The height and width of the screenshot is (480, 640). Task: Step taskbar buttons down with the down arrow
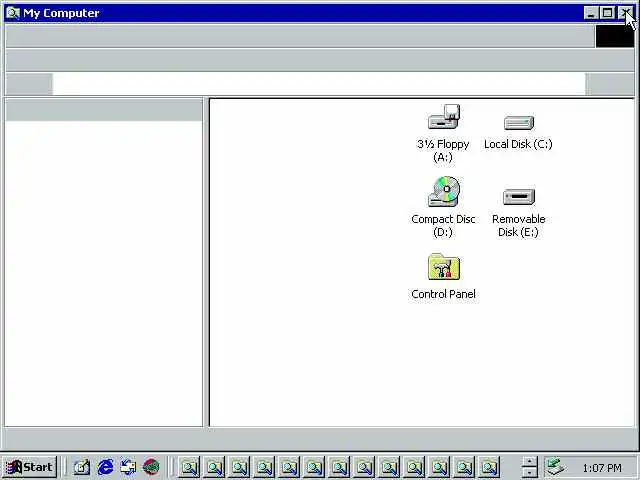coord(529,472)
